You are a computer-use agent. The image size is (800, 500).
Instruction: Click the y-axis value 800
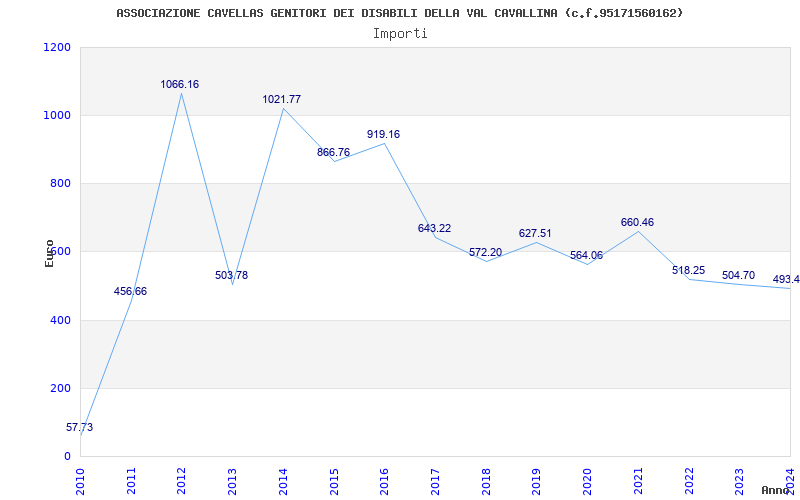pyautogui.click(x=61, y=183)
